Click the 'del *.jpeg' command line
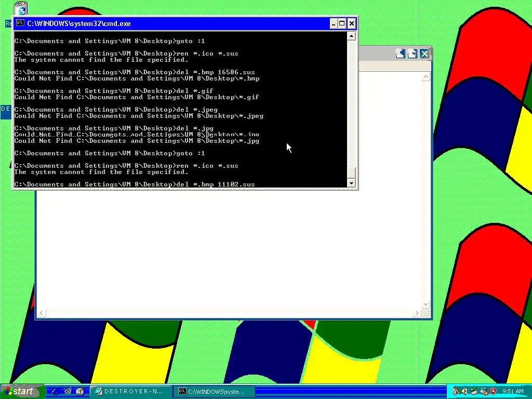The image size is (532, 399). (x=116, y=109)
